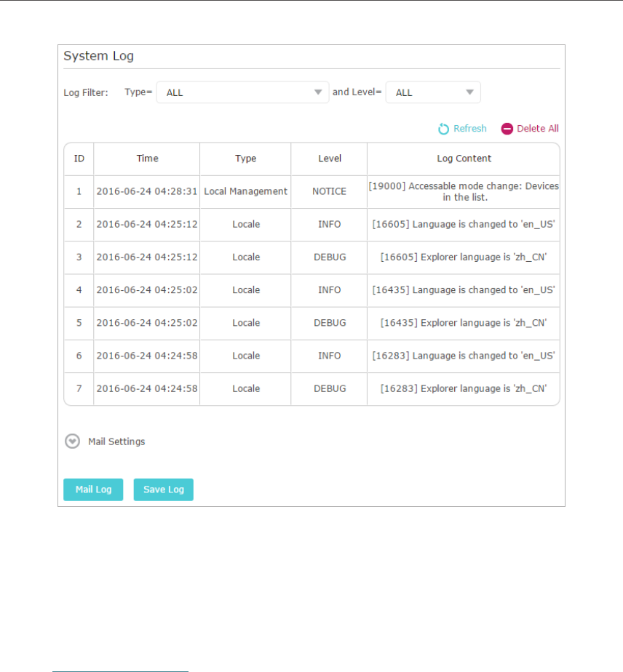Click the Time column header

tap(147, 159)
